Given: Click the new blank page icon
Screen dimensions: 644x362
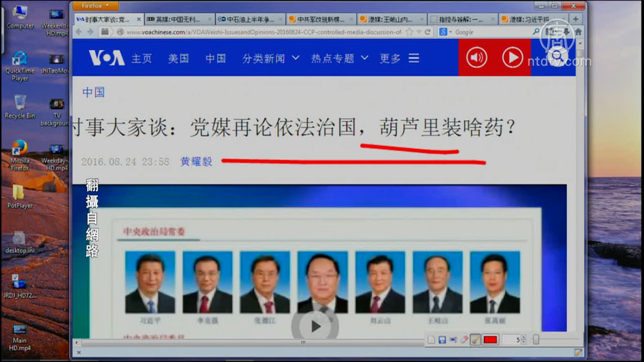Looking at the screenshot, I should 431,340.
